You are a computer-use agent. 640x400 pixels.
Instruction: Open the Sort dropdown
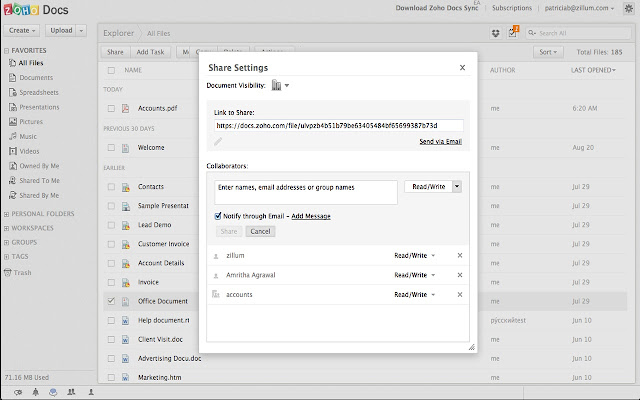pyautogui.click(x=548, y=52)
